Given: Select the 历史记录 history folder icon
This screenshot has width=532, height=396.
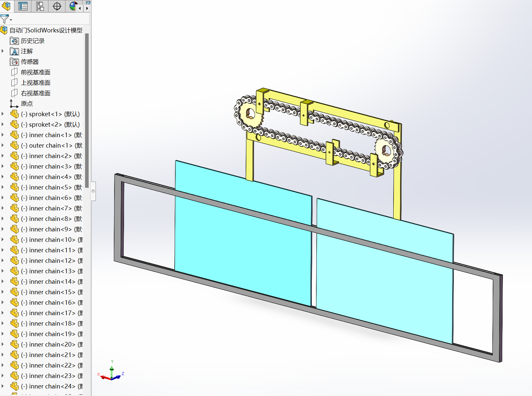Looking at the screenshot, I should click(x=15, y=41).
